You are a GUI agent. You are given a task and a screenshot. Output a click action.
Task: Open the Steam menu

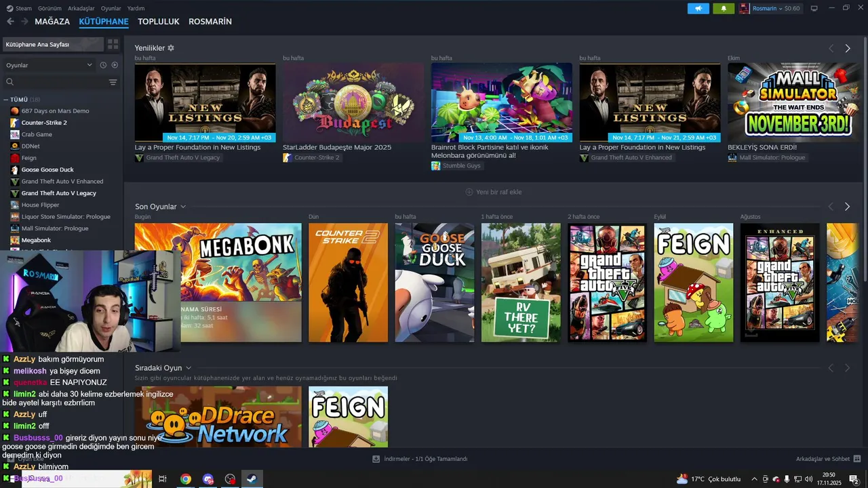[24, 8]
